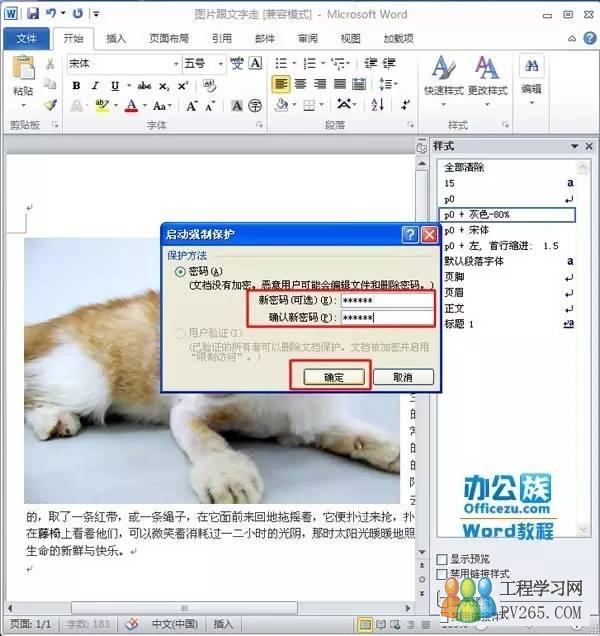Switch to the 页面布局 tab
Screen dimensions: 600x636
169,39
